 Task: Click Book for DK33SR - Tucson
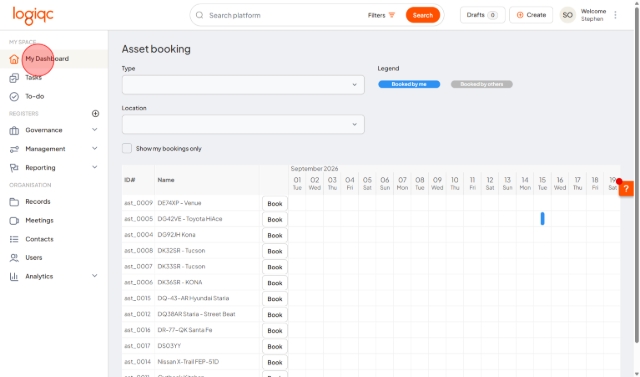tap(275, 267)
